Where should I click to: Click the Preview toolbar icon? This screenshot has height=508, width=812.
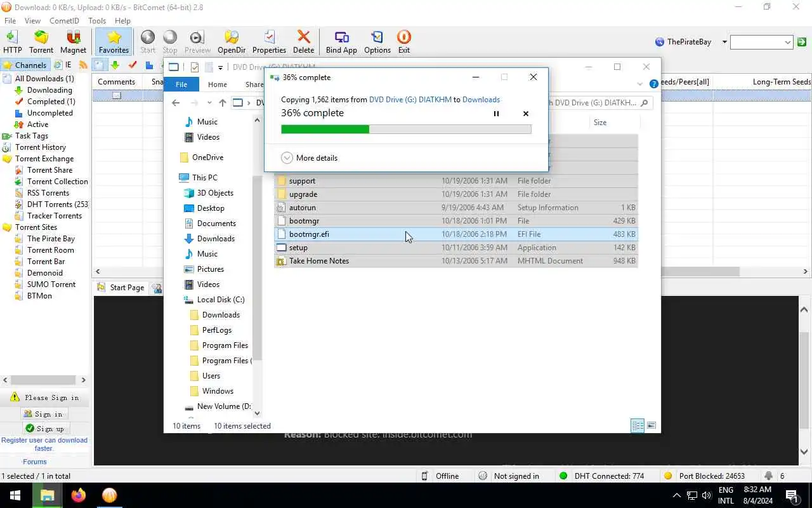[197, 42]
